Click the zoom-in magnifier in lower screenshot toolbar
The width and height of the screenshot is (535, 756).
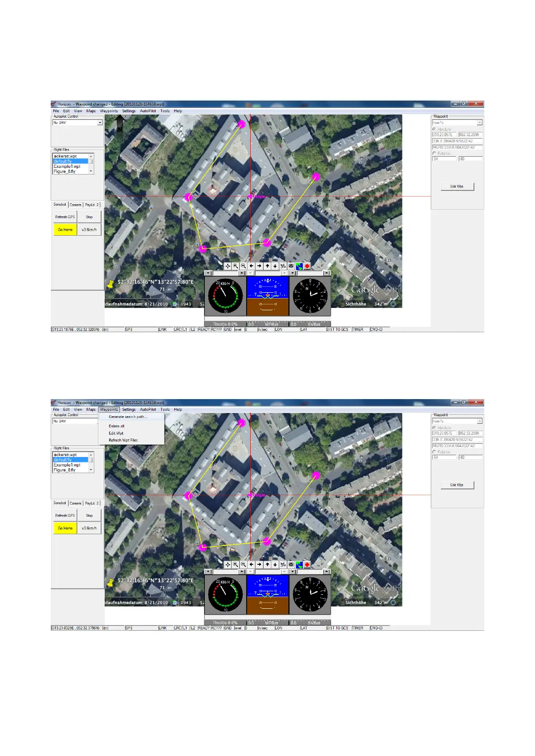point(235,564)
